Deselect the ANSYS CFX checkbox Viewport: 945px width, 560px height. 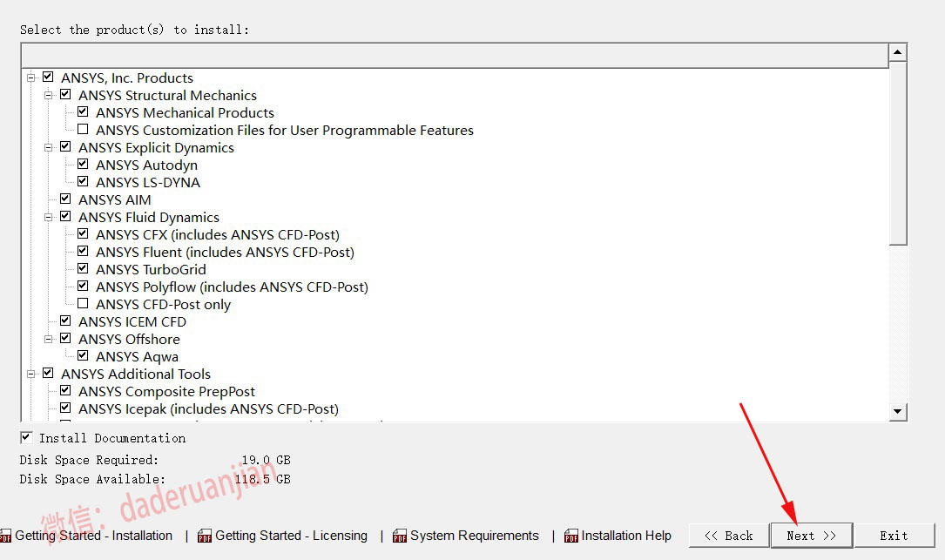click(83, 234)
